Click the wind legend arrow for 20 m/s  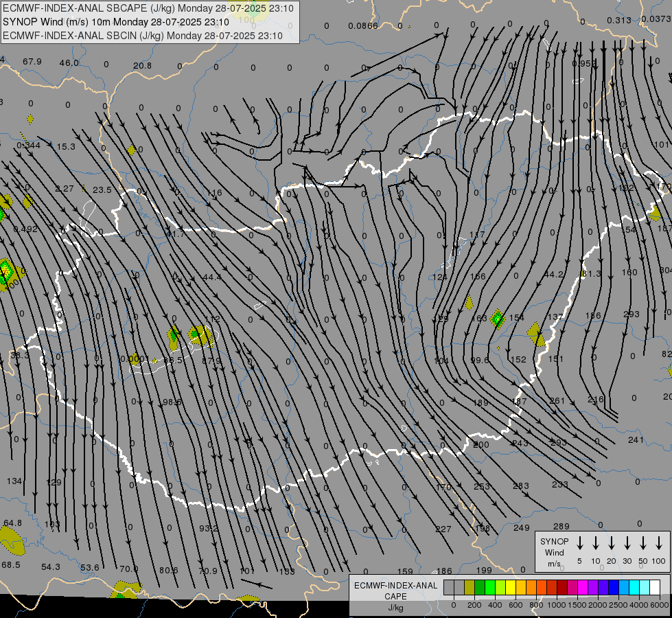coord(611,543)
